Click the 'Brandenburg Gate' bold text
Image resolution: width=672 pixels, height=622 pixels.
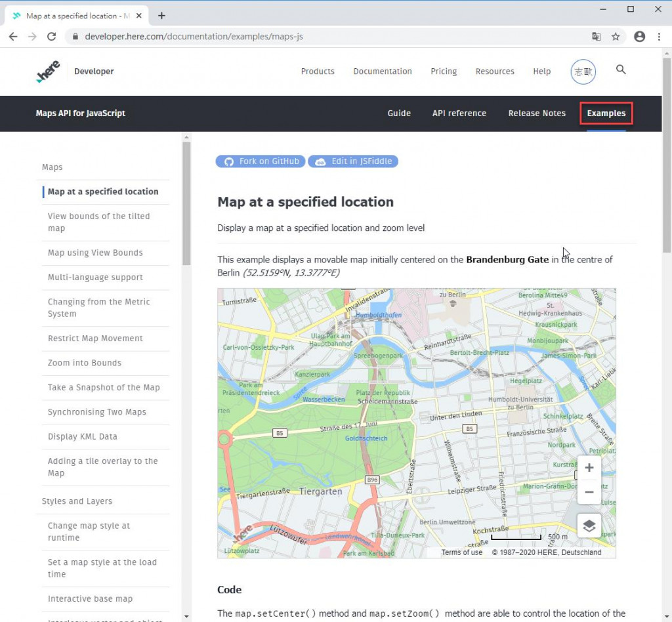(x=507, y=260)
